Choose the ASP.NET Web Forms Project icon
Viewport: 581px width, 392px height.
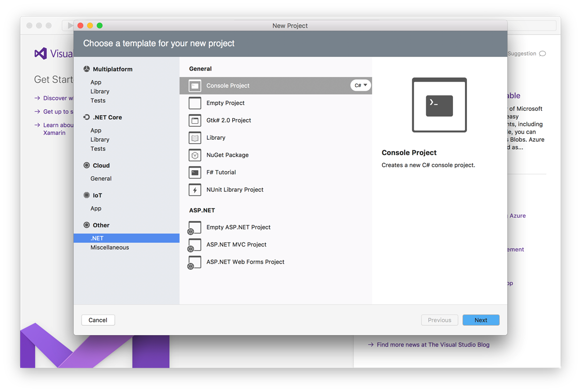point(195,262)
